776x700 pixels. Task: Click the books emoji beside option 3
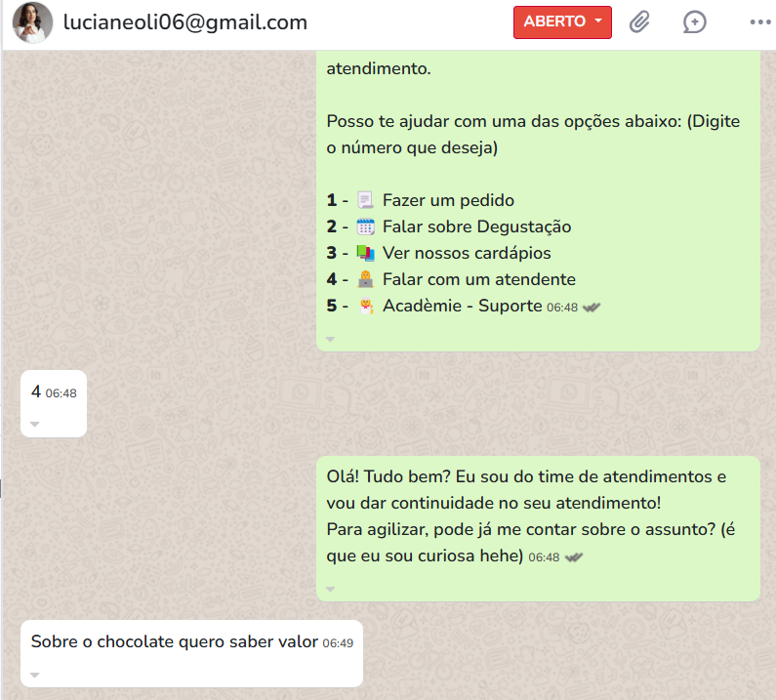click(365, 253)
